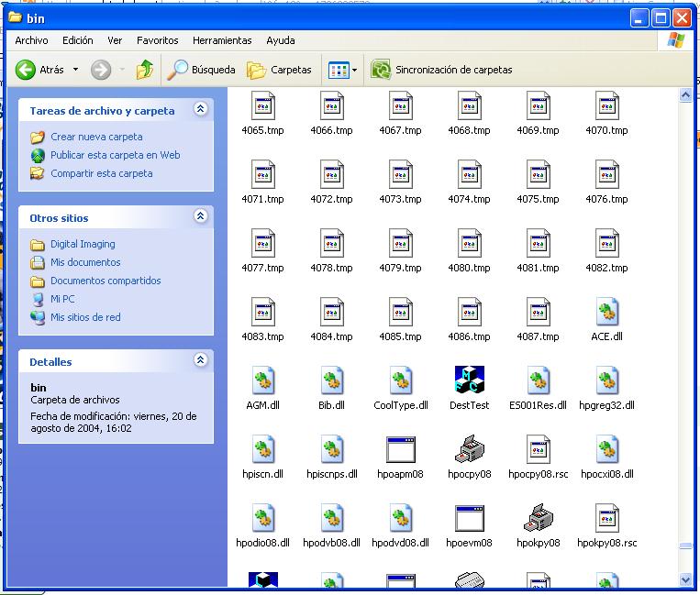This screenshot has width=700, height=595.
Task: Click the folder icon in bin title bar
Action: [x=16, y=17]
